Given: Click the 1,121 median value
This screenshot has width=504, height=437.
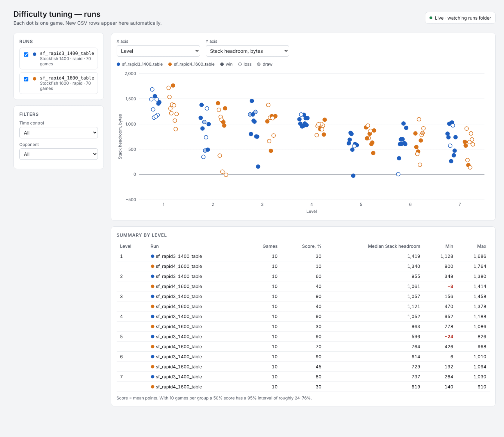Looking at the screenshot, I should tap(414, 307).
